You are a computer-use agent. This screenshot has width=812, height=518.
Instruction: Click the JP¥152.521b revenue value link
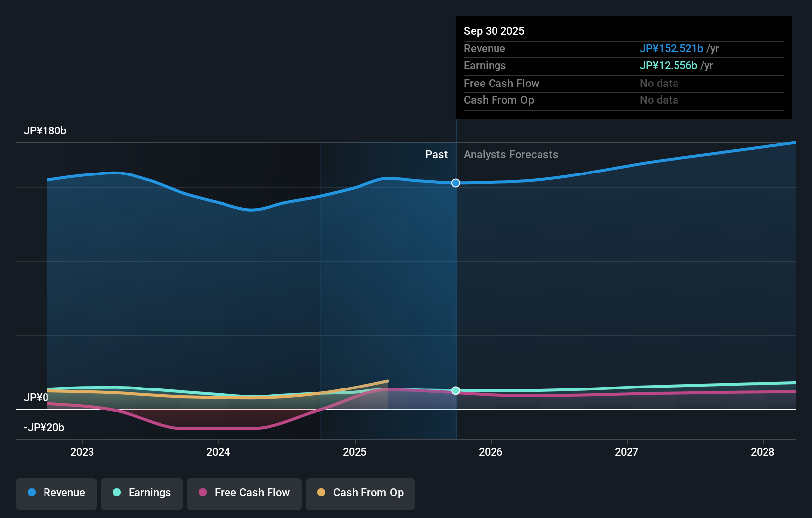pos(672,49)
